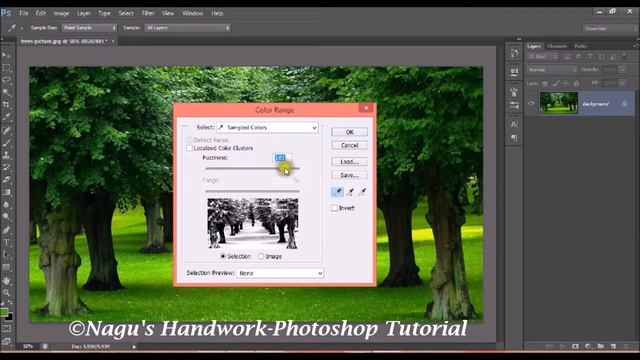Viewport: 640px width, 360px height.
Task: Toggle Quick Mask mode in toolbox
Action: click(x=7, y=329)
